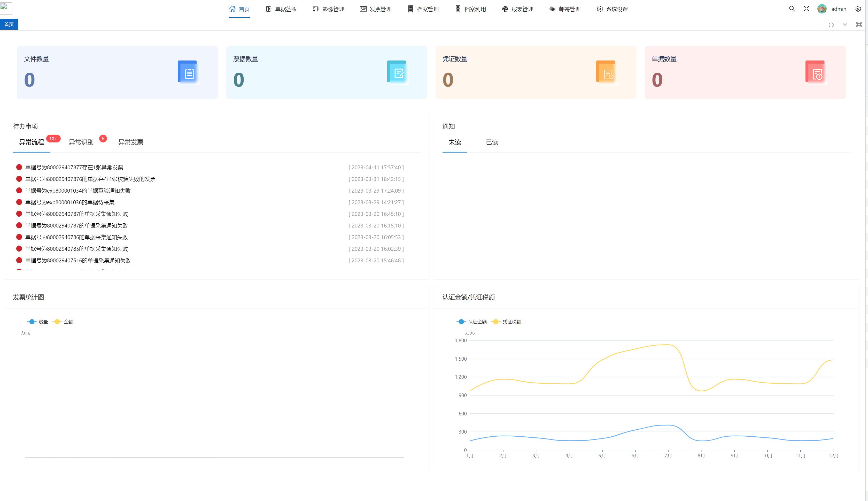
Task: Maximize content area with the tab-bar icon
Action: click(859, 25)
